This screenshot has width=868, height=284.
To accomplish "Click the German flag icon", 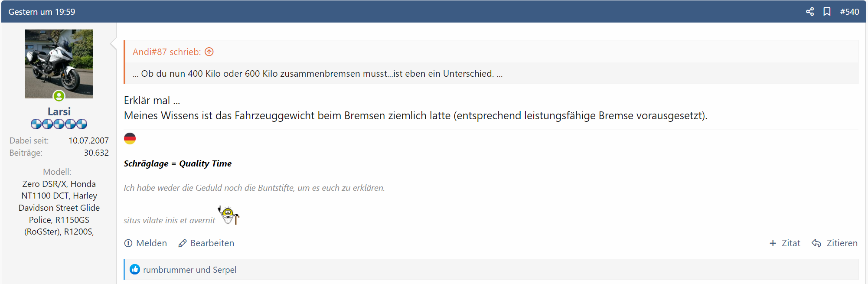I will coord(130,139).
